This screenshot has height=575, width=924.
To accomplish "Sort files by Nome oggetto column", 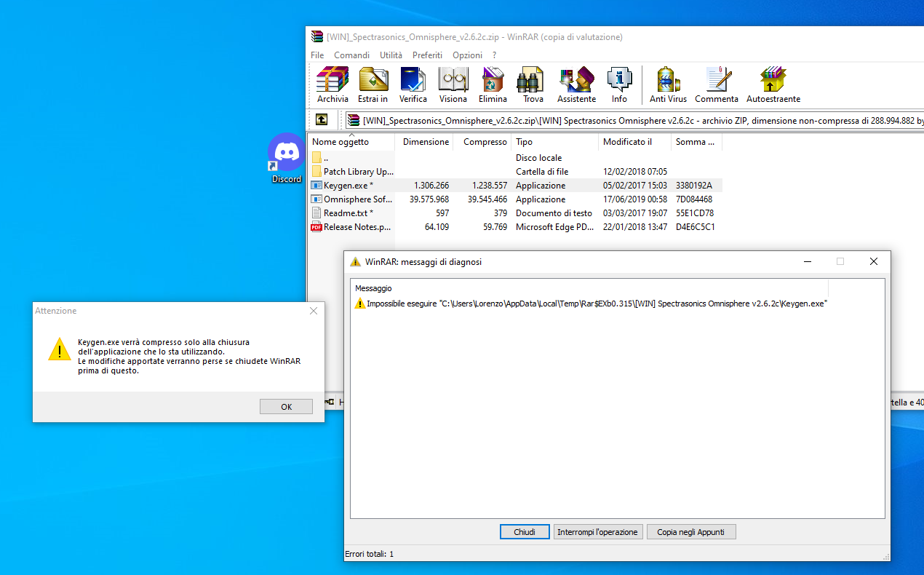I will (x=352, y=142).
